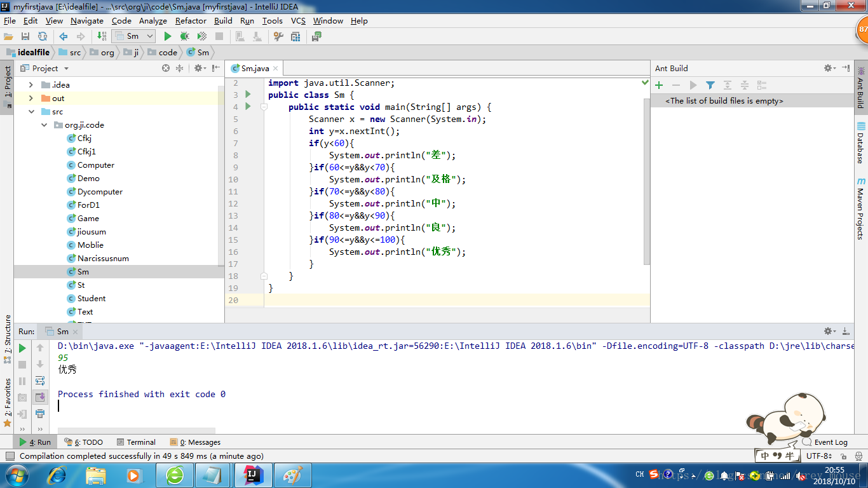This screenshot has width=868, height=488.
Task: Click Scroll from Source target icon
Action: coord(166,68)
